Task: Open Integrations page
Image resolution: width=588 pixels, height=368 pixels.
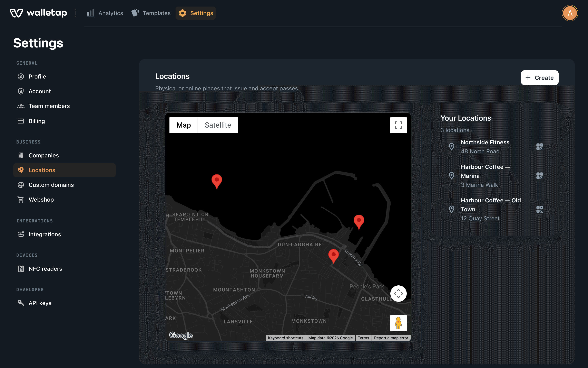Action: point(64,234)
